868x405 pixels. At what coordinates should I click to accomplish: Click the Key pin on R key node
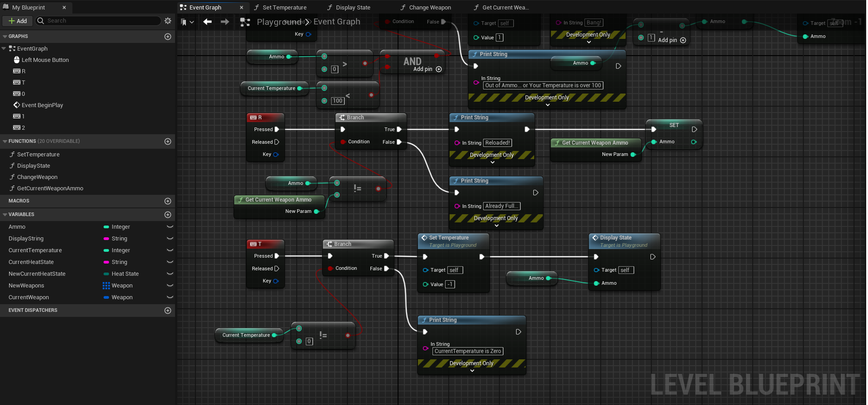pos(276,155)
